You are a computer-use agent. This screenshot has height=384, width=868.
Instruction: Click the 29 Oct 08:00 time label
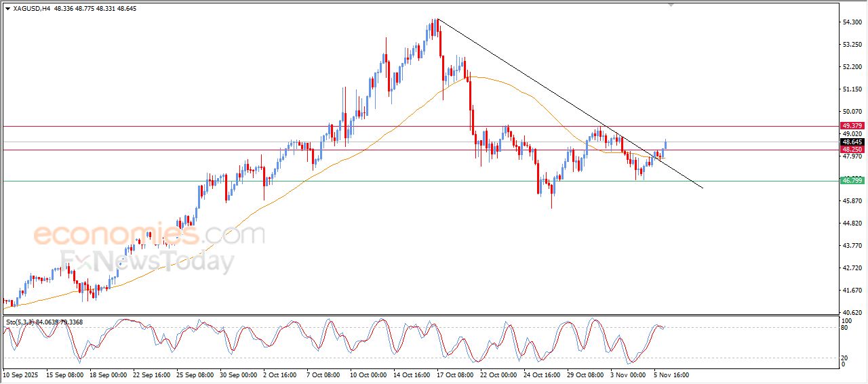click(x=585, y=375)
